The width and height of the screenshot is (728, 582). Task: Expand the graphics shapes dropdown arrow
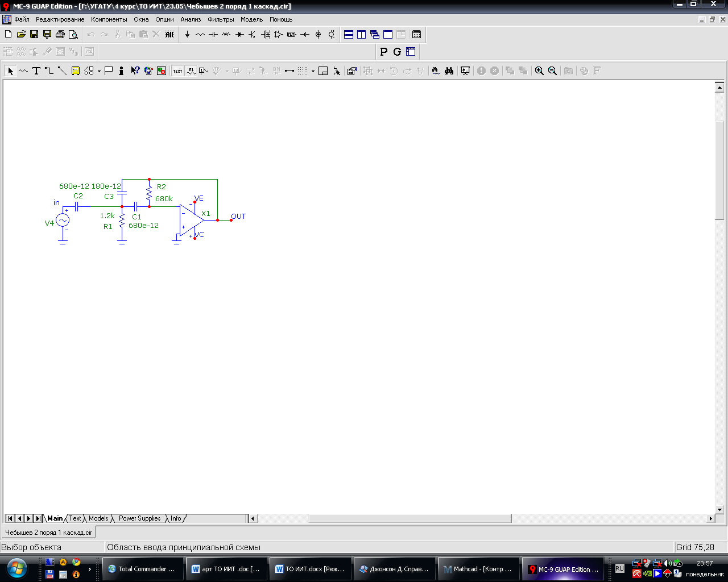coord(99,70)
